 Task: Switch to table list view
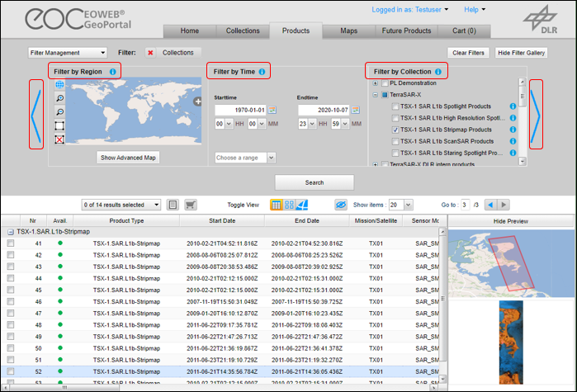click(x=276, y=205)
